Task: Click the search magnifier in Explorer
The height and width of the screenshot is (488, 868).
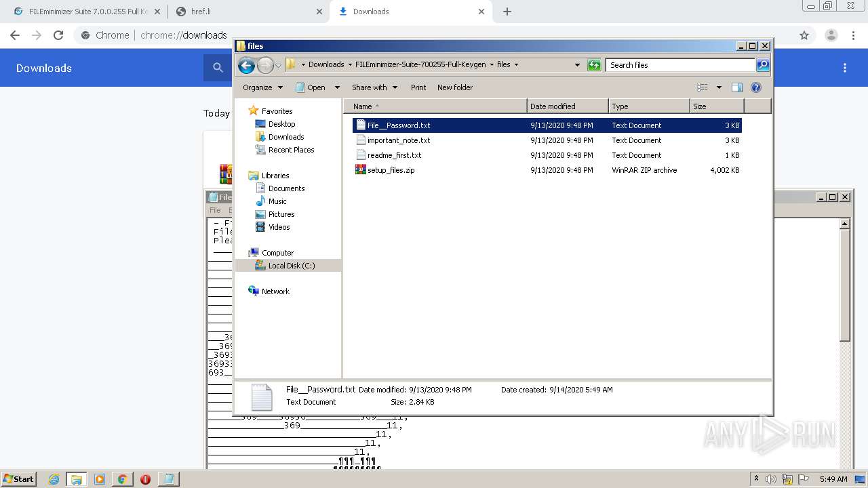Action: [x=763, y=65]
